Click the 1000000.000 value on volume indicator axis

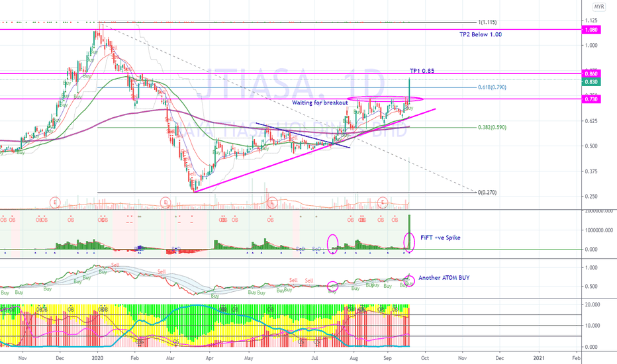coord(598,230)
